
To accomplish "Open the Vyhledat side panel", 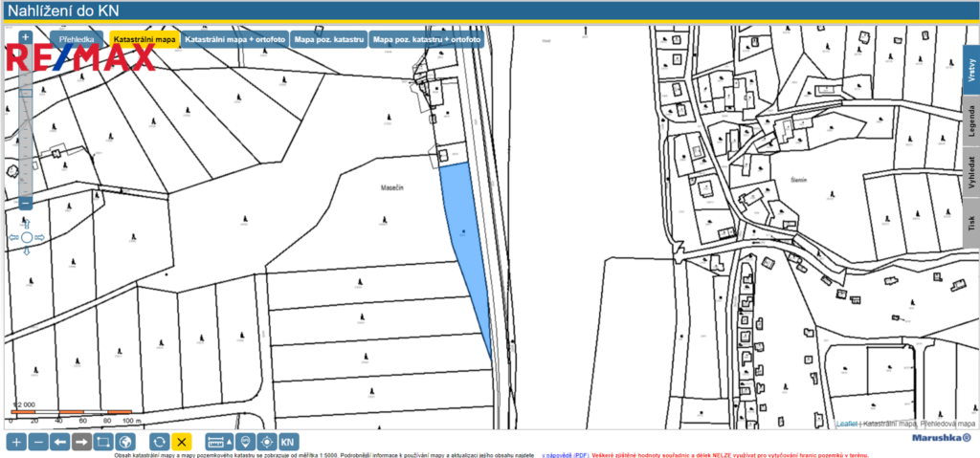I will (x=971, y=172).
